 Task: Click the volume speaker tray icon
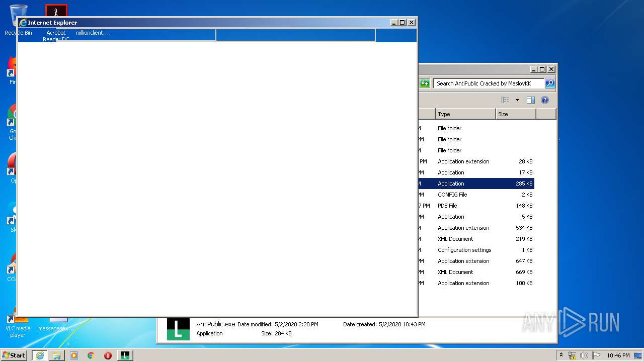pyautogui.click(x=584, y=355)
